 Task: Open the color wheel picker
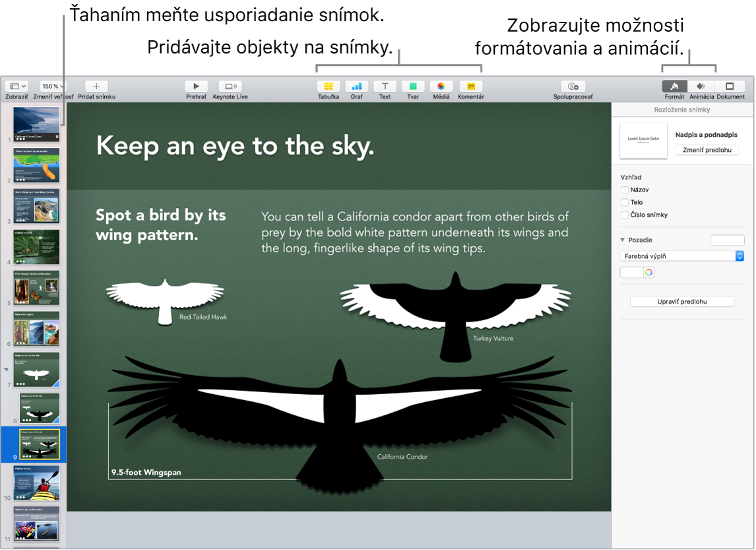click(x=649, y=272)
